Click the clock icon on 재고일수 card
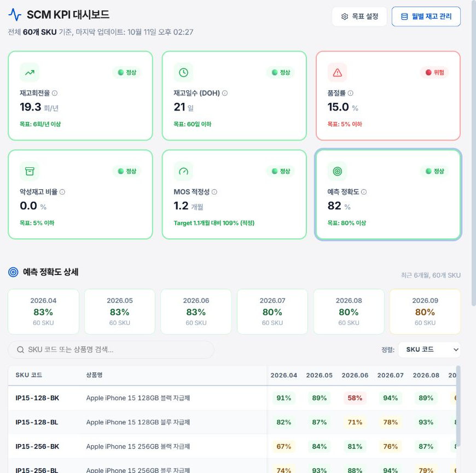Viewport: 476px width, 473px height. [x=183, y=73]
